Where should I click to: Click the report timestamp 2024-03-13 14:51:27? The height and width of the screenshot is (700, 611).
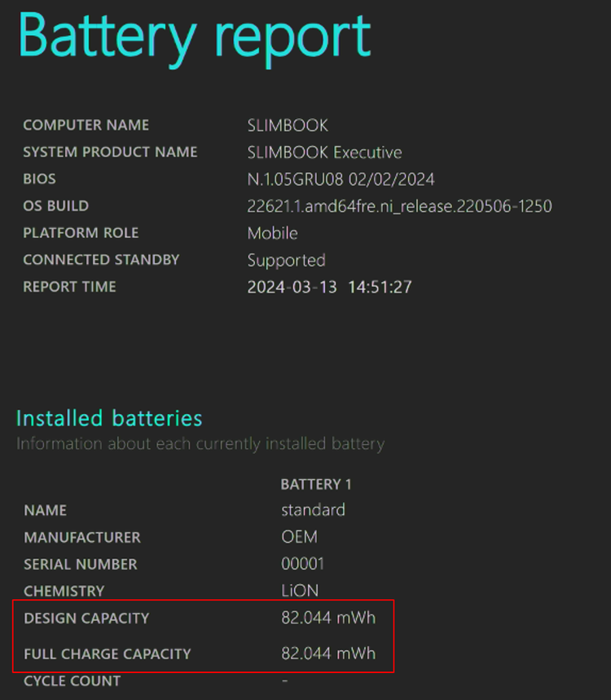click(329, 287)
